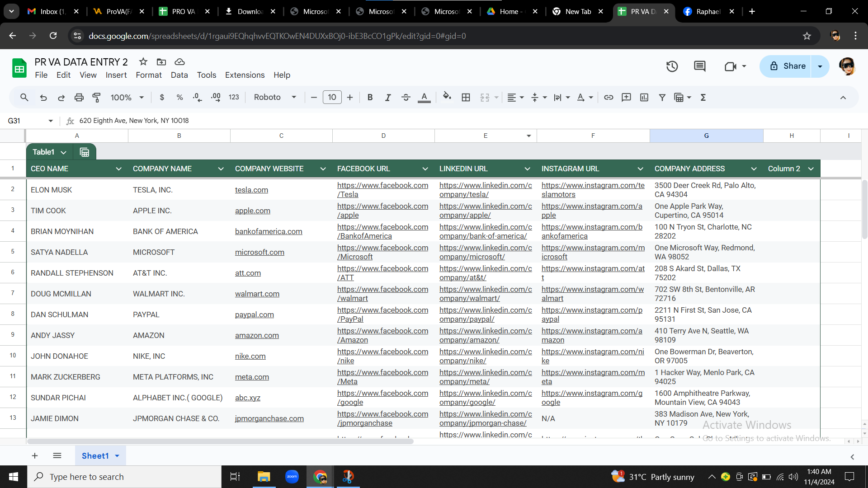Open the tesla.com website link
Screen dimensions: 868x488
coord(251,190)
